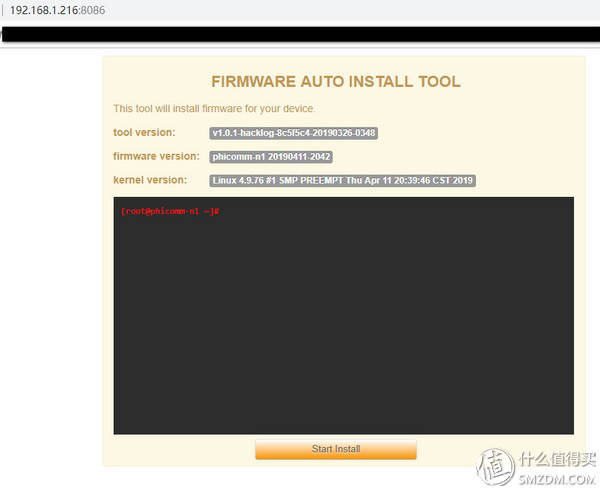Viewport: 600px width, 491px height.
Task: Click the FIRMWARE AUTO INSTALL TOOL heading
Action: click(x=336, y=82)
